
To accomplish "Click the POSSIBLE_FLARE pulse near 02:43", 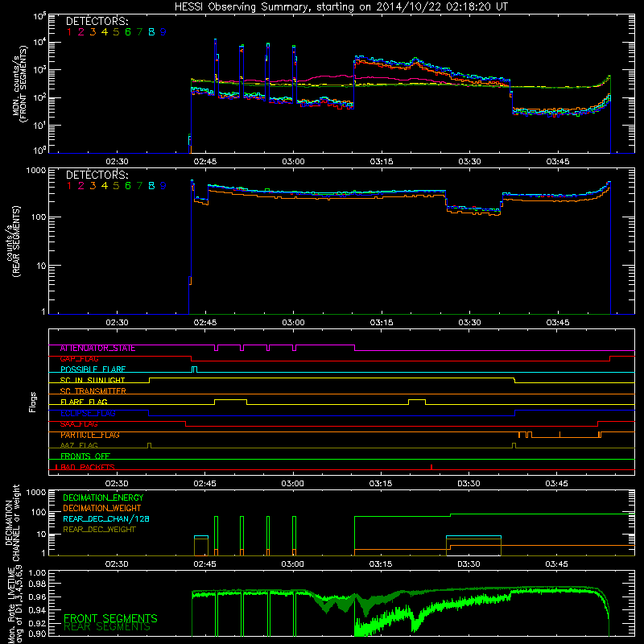I will click(x=195, y=369).
